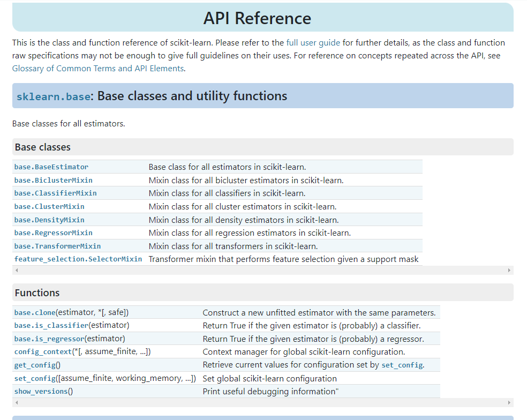The height and width of the screenshot is (420, 527).
Task: Click 'Mixin class for all bicluster estimators' description
Action: tap(246, 181)
